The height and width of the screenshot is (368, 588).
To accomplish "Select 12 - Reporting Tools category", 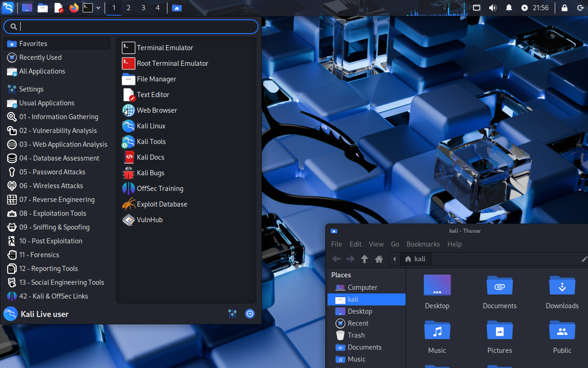I will (x=57, y=269).
